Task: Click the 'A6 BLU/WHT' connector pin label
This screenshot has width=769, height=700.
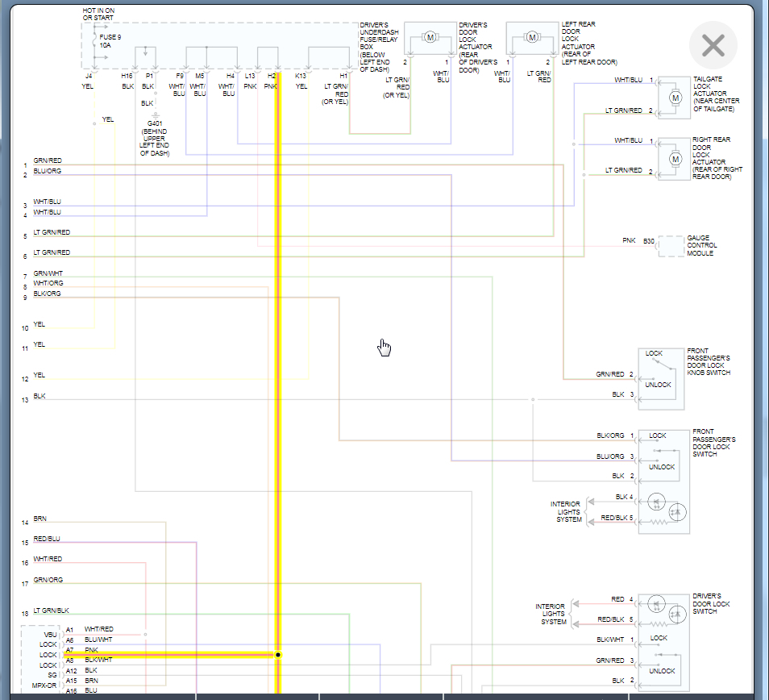Action: click(89, 640)
